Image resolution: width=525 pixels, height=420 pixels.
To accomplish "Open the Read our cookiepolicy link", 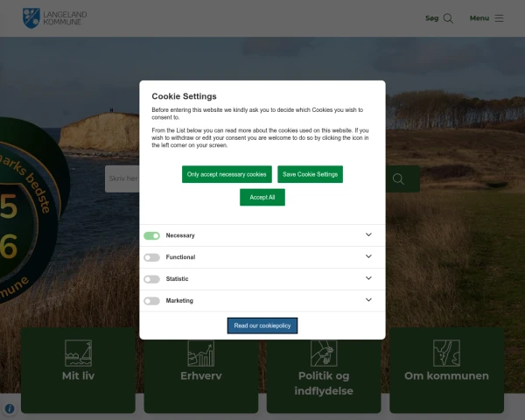I will [x=262, y=325].
